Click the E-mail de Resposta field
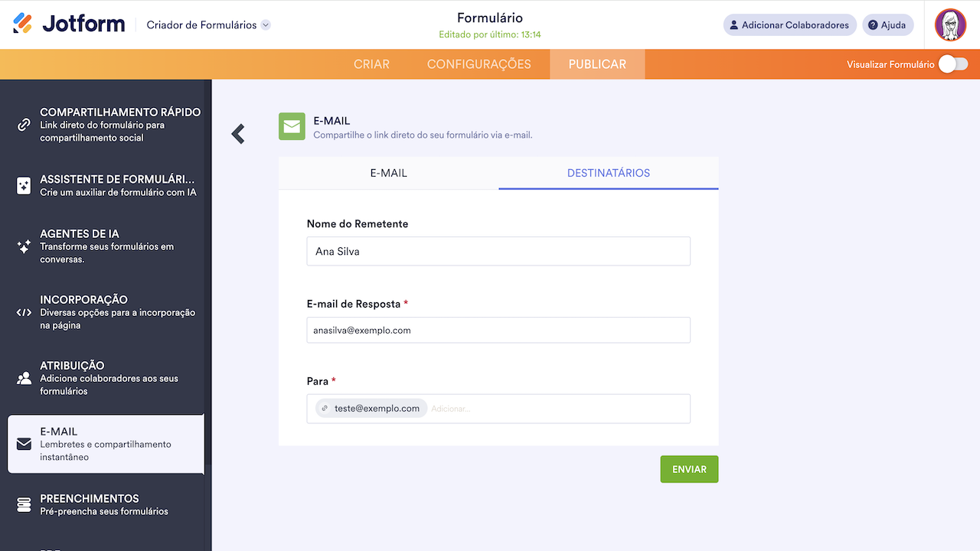The width and height of the screenshot is (980, 551). (x=498, y=330)
